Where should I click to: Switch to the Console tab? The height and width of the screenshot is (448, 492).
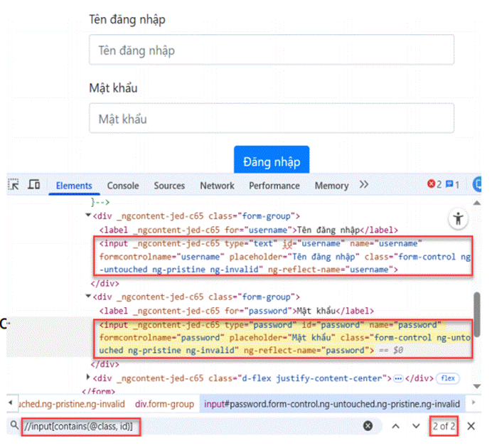click(123, 186)
